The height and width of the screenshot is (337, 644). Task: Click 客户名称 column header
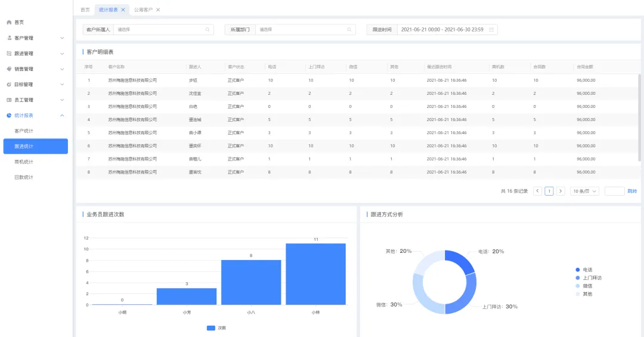116,67
